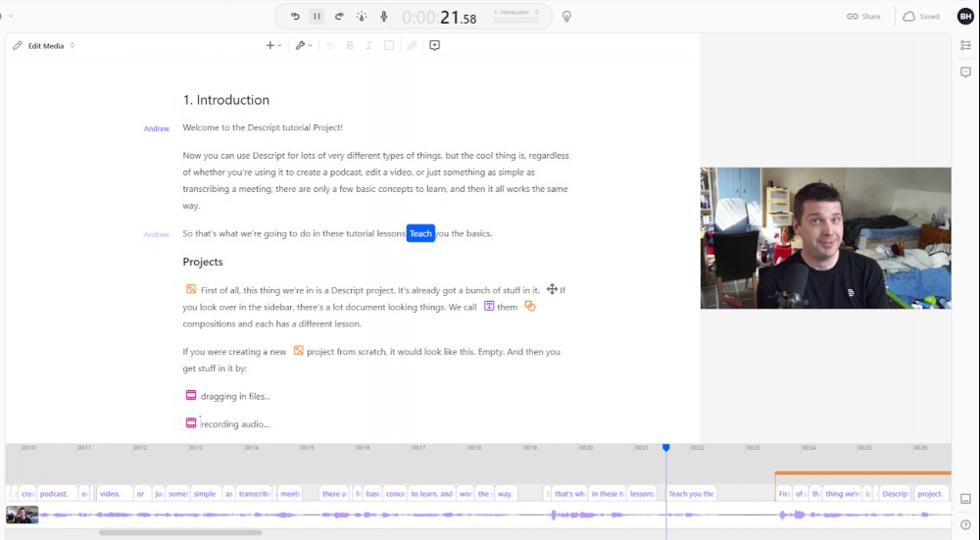Toggle bold formatting
This screenshot has height=540, width=980.
350,45
